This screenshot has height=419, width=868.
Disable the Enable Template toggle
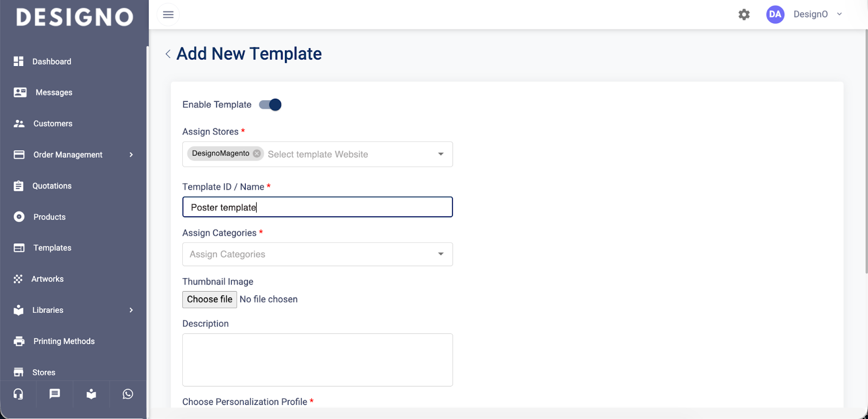click(270, 105)
